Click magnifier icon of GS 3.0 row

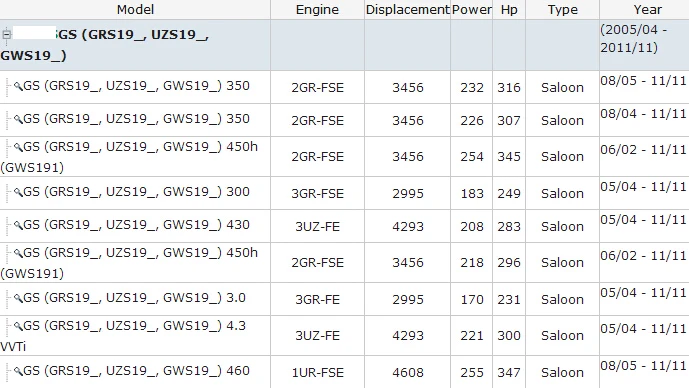coord(18,298)
